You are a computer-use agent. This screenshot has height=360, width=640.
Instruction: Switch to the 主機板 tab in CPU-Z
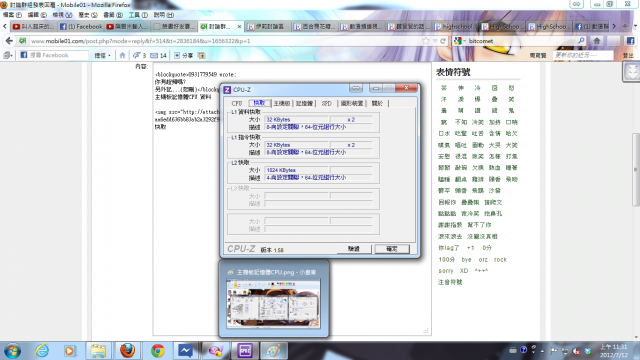point(282,103)
